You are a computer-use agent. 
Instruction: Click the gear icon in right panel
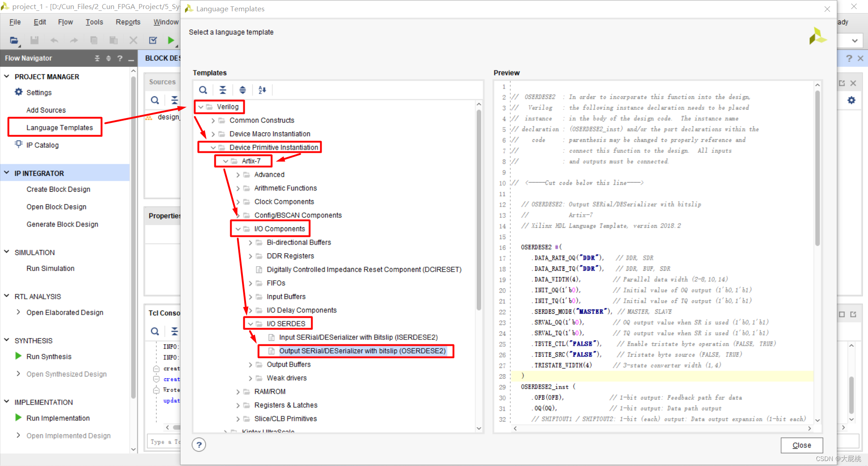coord(851,100)
